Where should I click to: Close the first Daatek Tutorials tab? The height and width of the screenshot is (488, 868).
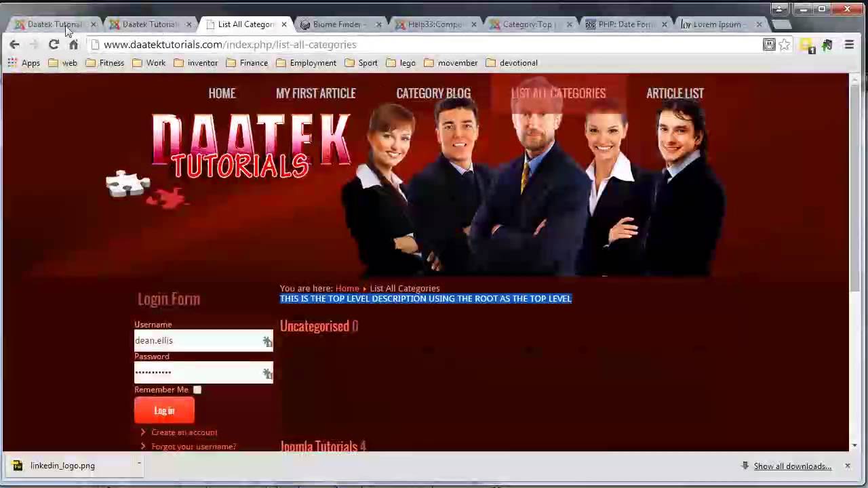94,24
